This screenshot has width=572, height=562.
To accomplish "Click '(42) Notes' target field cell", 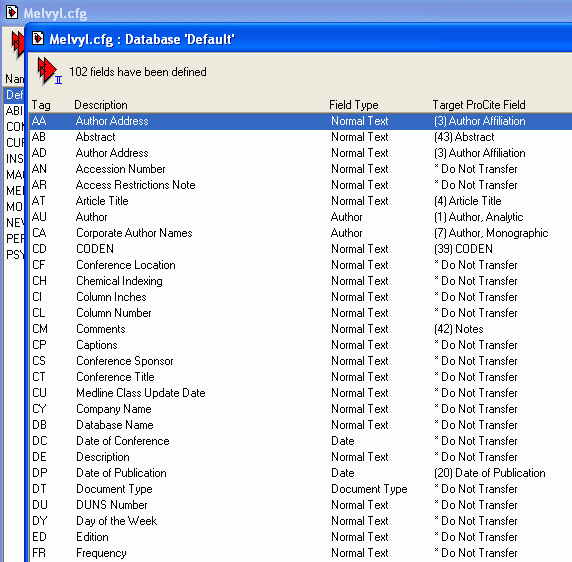I will (459, 329).
